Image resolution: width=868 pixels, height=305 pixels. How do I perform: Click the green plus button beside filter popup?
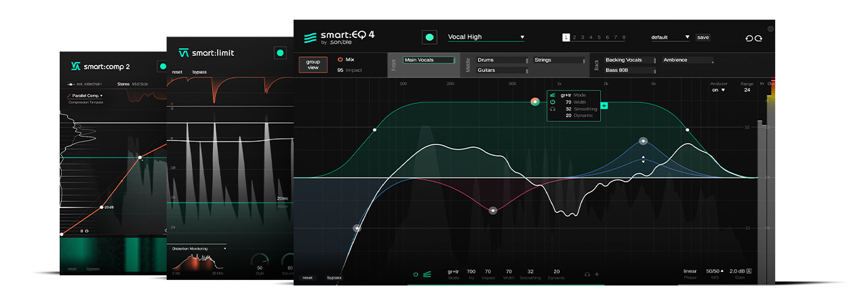pos(604,105)
